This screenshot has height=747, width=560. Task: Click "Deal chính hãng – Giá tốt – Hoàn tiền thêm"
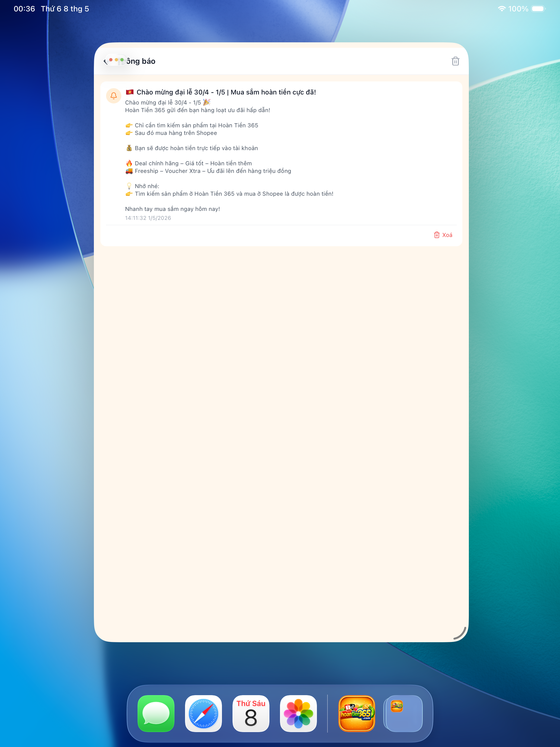pyautogui.click(x=189, y=163)
